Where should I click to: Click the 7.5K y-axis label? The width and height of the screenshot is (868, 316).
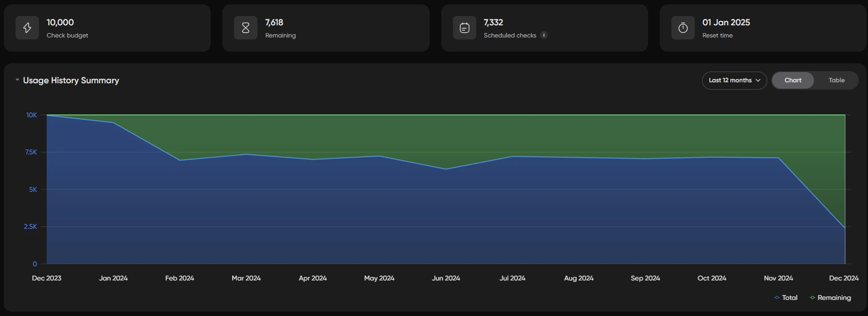(x=31, y=152)
